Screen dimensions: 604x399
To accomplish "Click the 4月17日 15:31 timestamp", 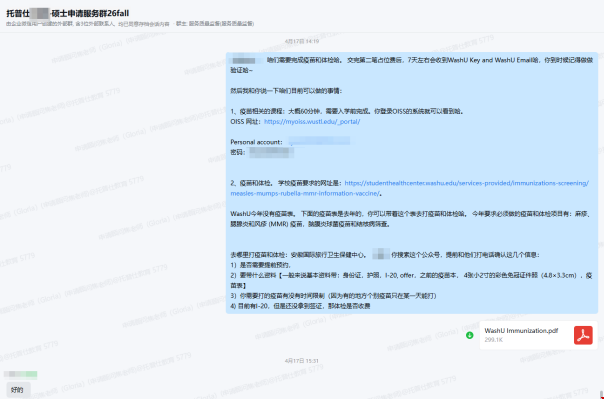I will click(302, 361).
